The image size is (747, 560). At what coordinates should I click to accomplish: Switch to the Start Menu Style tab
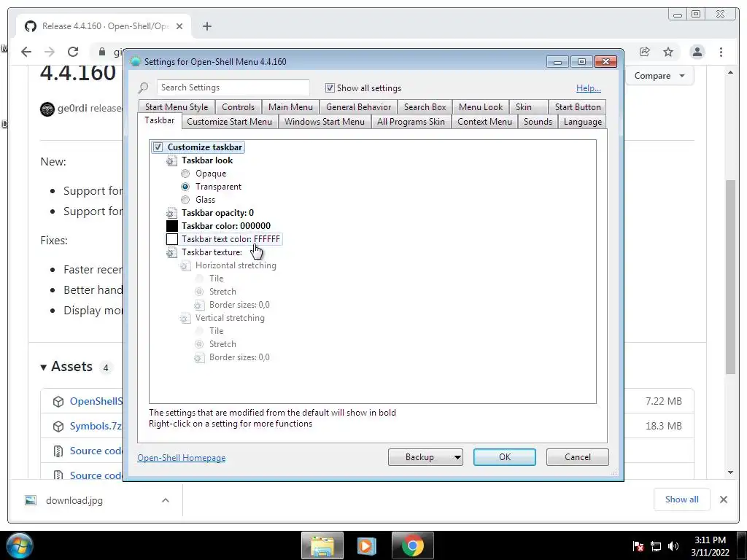[x=177, y=107]
